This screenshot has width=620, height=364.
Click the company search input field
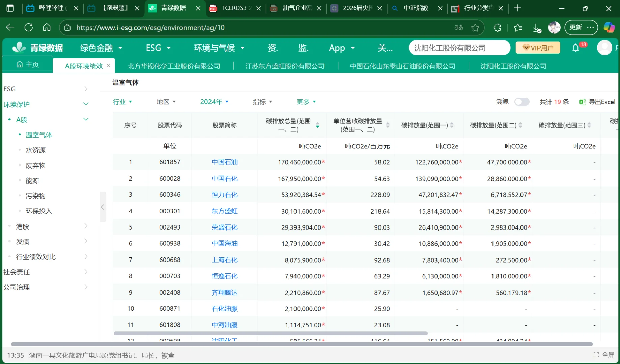[459, 48]
